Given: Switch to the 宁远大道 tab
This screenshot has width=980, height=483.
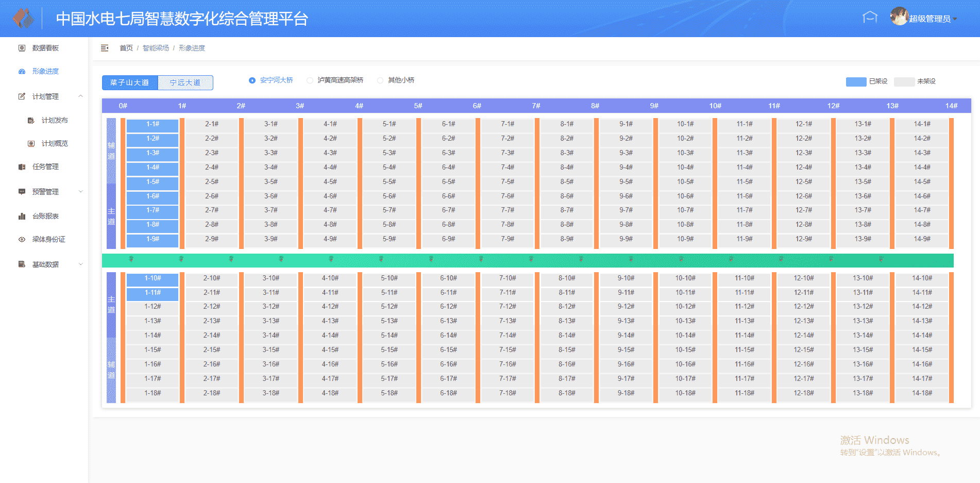Looking at the screenshot, I should (x=185, y=82).
